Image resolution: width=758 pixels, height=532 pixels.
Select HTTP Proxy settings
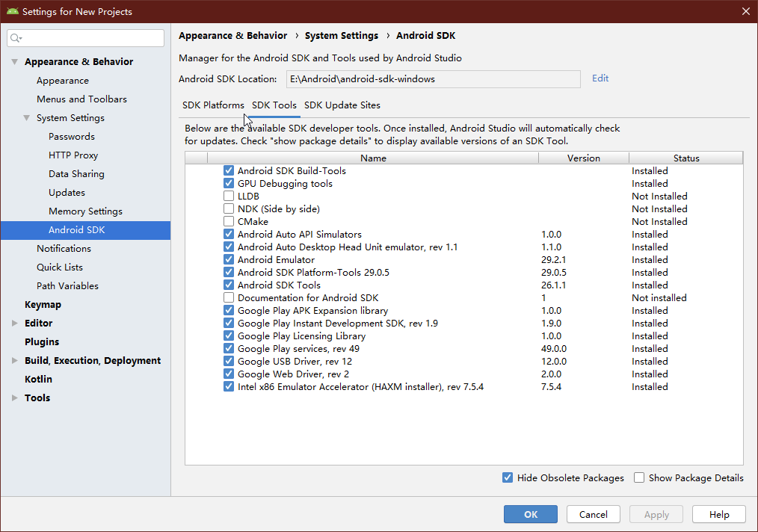coord(73,155)
